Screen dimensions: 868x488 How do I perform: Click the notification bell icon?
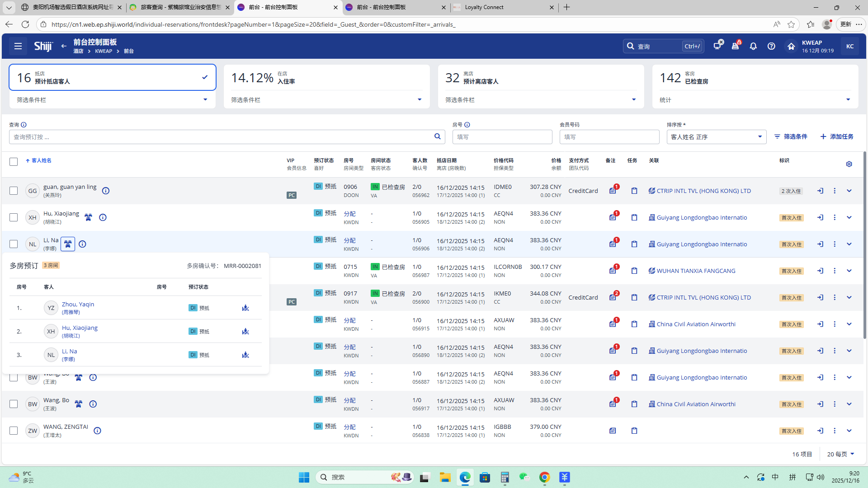point(753,46)
